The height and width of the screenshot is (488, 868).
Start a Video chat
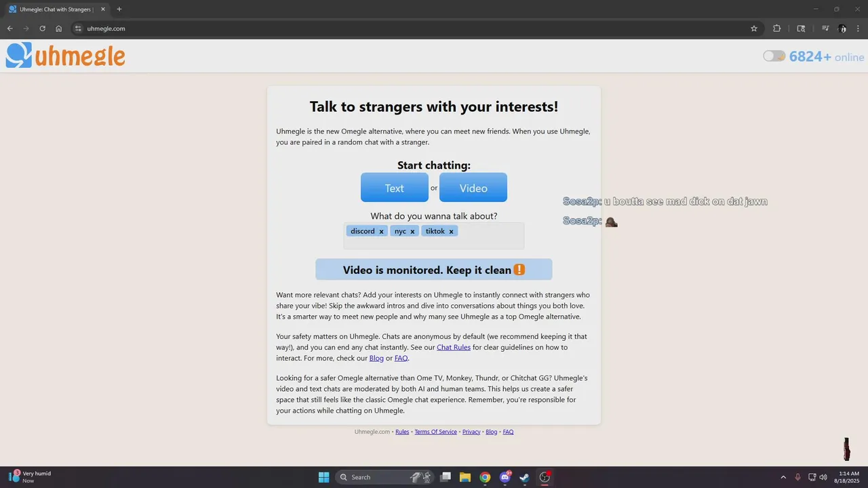point(473,188)
